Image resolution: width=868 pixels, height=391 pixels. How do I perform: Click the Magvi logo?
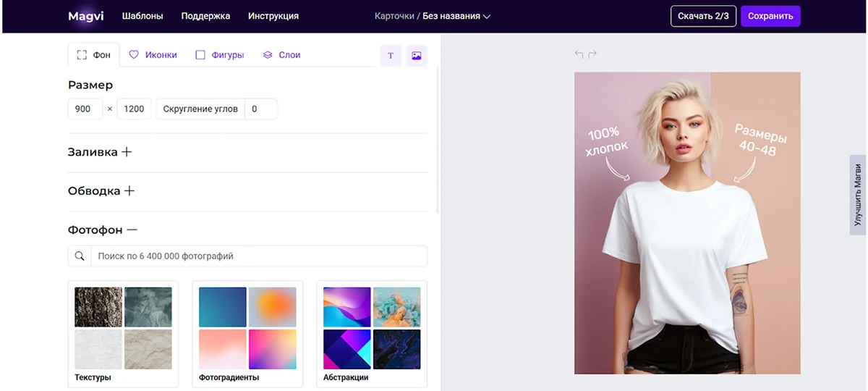pos(85,16)
